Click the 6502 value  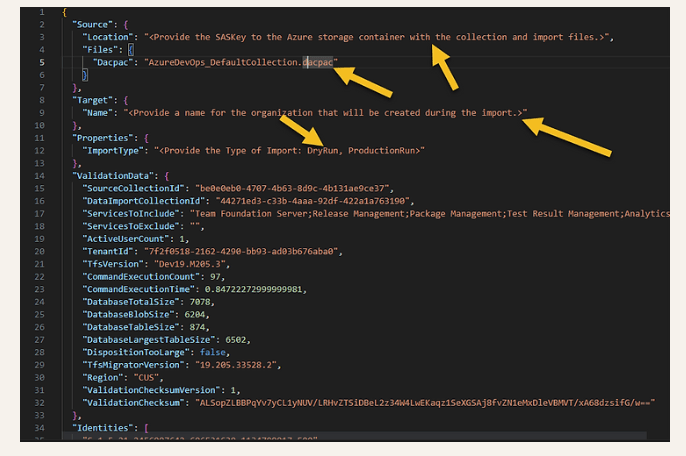pos(235,340)
